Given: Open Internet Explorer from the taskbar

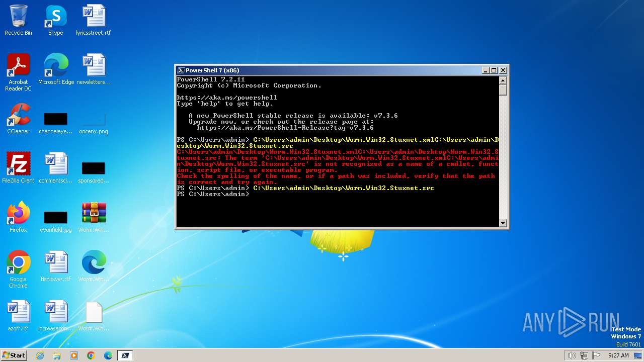Looking at the screenshot, I should click(40, 355).
